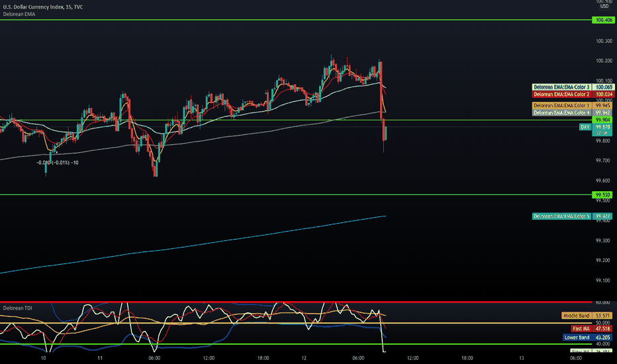Click the 100.200 price axis tick
Viewport: 617px width, 364px height.
(x=604, y=61)
